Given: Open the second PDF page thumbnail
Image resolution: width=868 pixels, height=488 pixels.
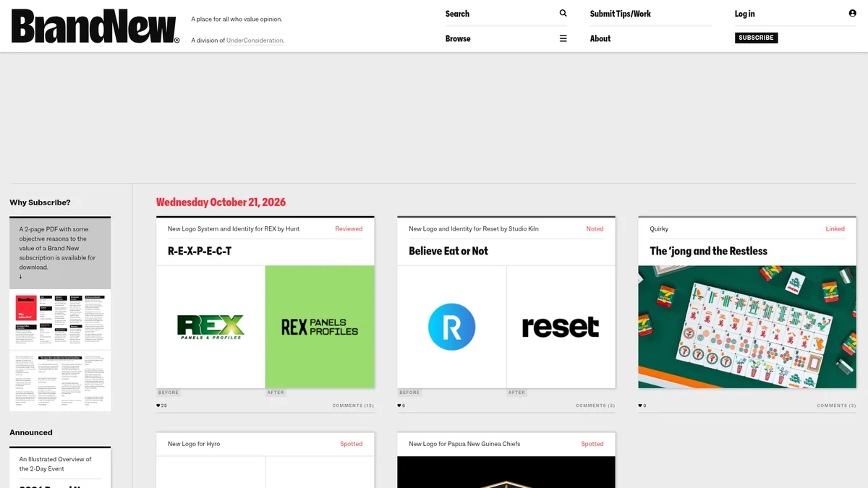Looking at the screenshot, I should pyautogui.click(x=60, y=381).
